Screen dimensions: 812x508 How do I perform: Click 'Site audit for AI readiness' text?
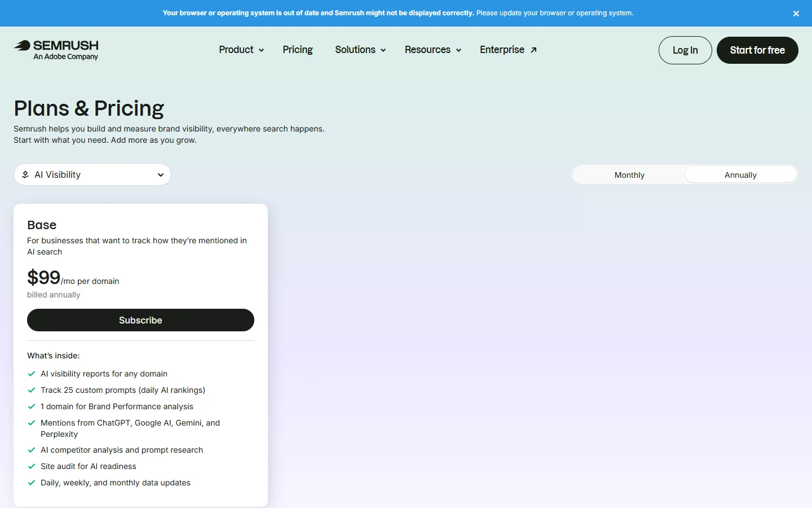[x=89, y=466]
